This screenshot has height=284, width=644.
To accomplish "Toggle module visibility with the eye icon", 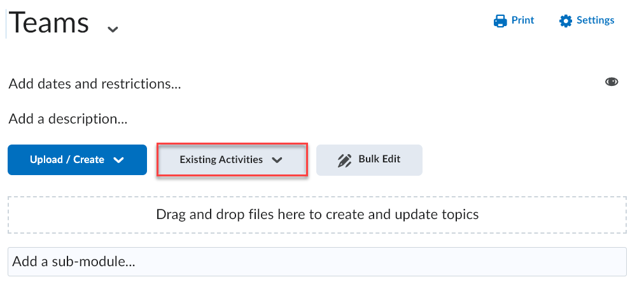I will coord(612,82).
